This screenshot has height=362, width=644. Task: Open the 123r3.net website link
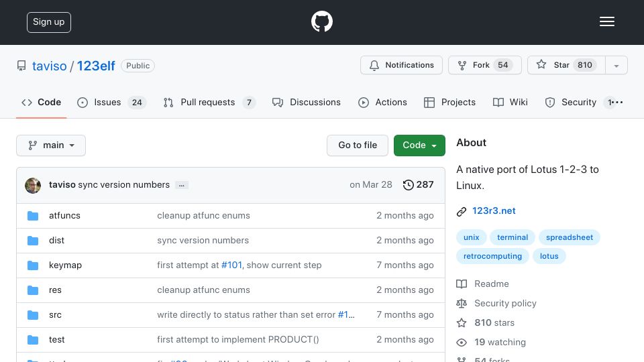494,211
